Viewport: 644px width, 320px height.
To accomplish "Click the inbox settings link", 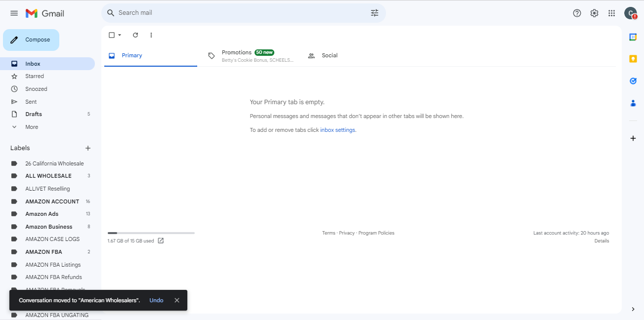I will 338,130.
